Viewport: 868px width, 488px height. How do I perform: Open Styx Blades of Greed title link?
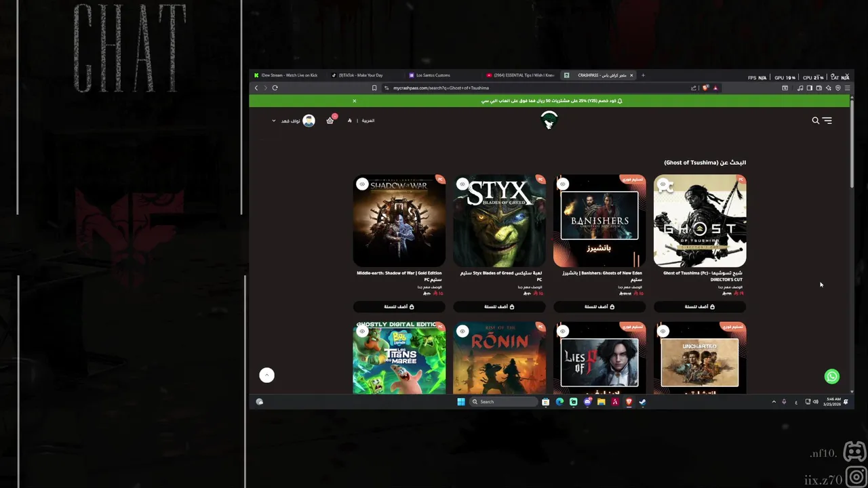click(501, 276)
